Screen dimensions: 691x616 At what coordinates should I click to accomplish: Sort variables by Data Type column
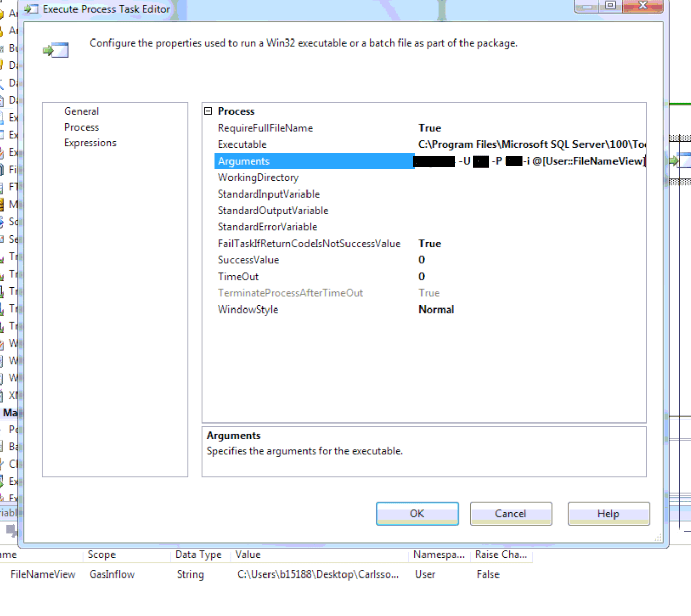tap(199, 555)
